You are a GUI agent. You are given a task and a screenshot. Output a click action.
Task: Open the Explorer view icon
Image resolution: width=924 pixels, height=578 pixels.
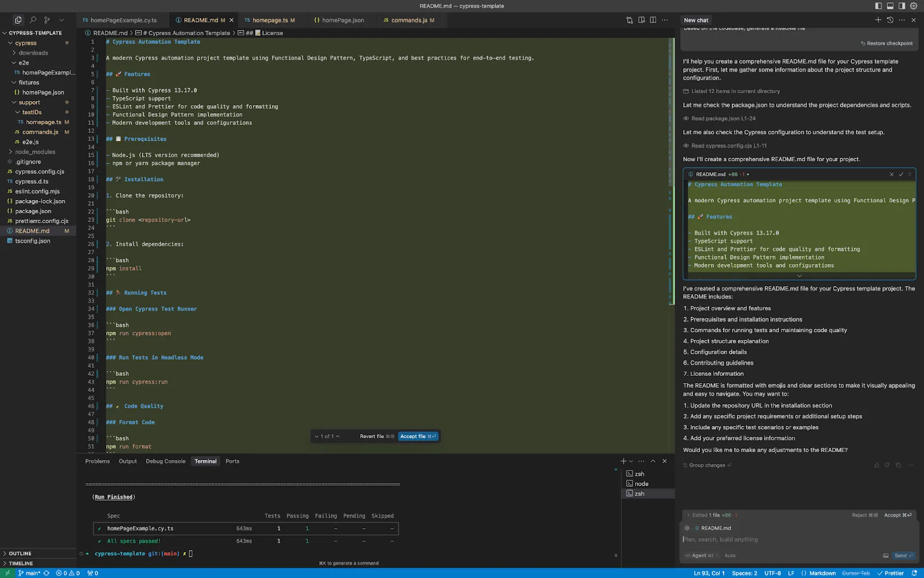click(18, 20)
